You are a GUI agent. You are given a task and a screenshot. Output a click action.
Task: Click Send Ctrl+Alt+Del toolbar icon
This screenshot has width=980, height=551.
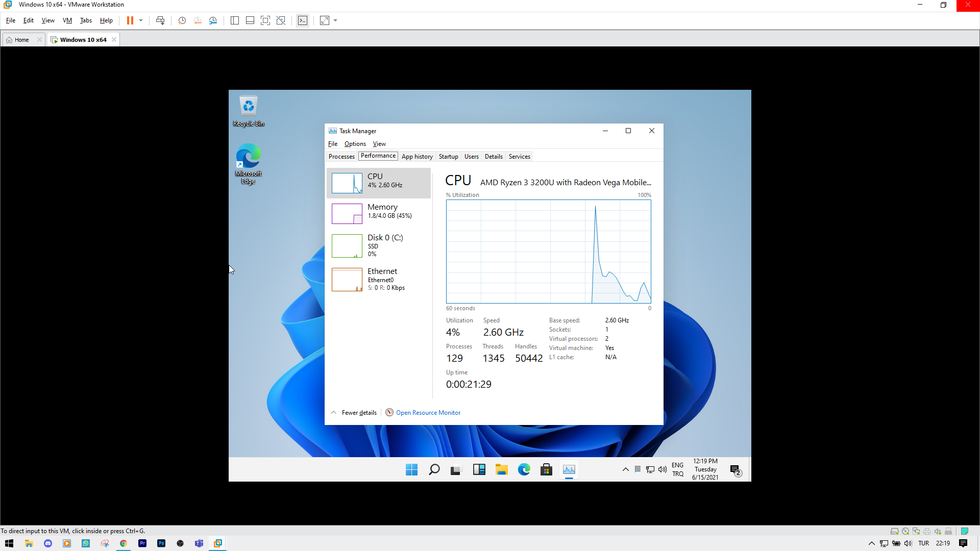(160, 20)
